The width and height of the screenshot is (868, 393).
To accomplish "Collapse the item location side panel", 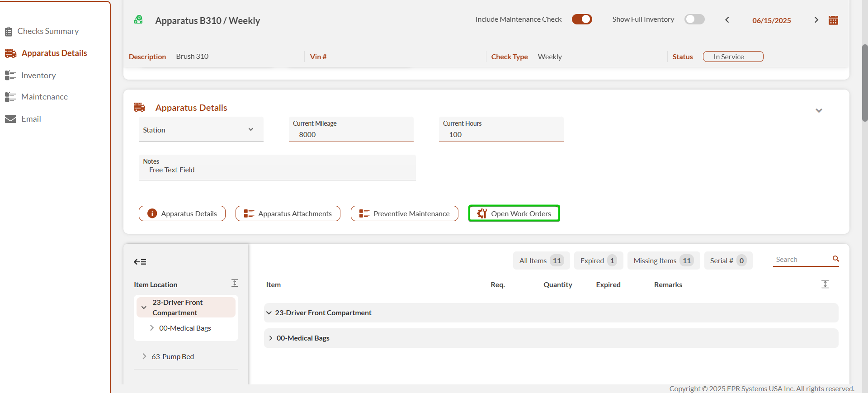I will tap(140, 262).
